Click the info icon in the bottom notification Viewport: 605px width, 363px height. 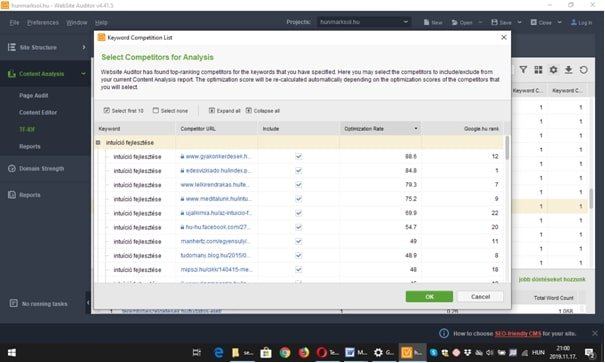tap(444, 333)
